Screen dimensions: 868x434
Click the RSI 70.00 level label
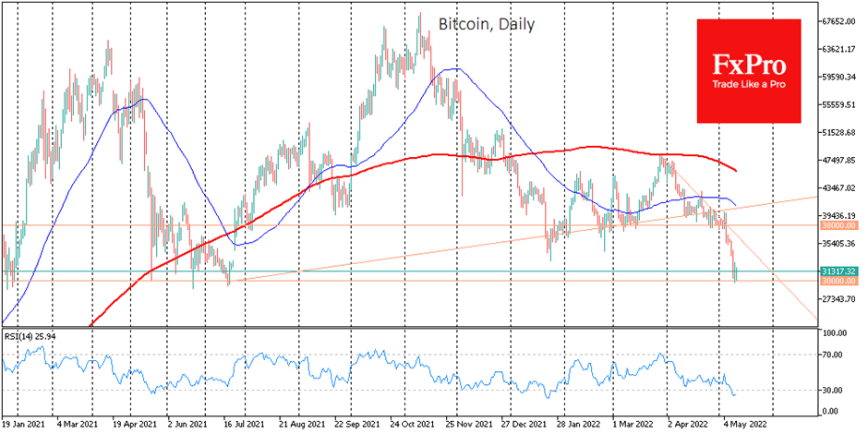833,355
